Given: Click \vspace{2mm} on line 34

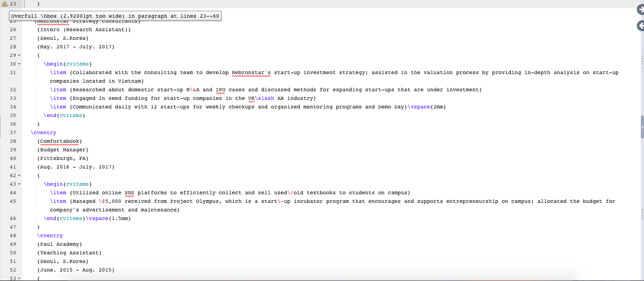Looking at the screenshot, I should (x=427, y=107).
